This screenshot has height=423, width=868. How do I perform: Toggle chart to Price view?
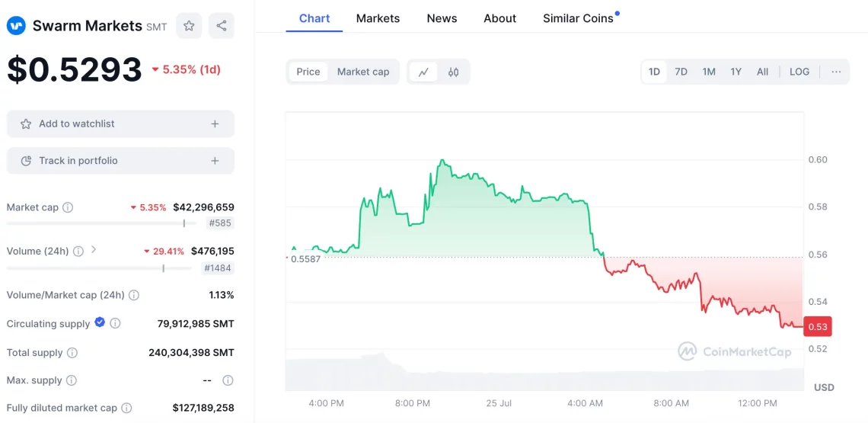(x=308, y=72)
